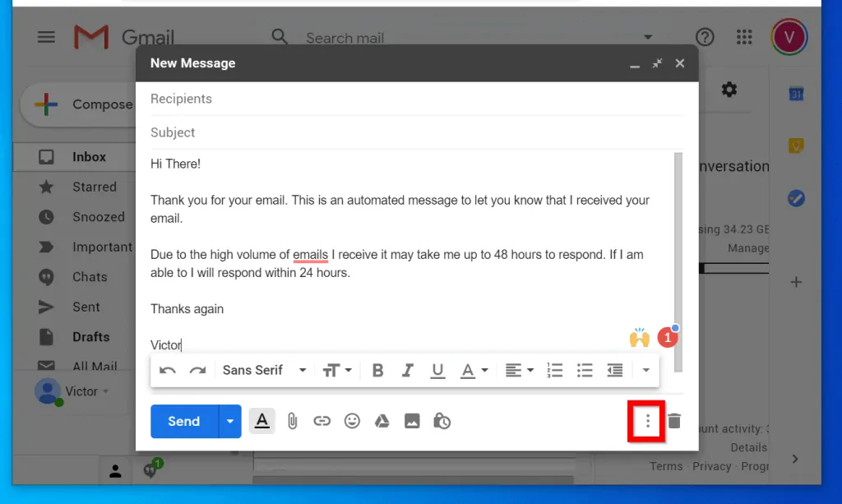Insert a photo into the email
842x504 pixels.
point(412,421)
